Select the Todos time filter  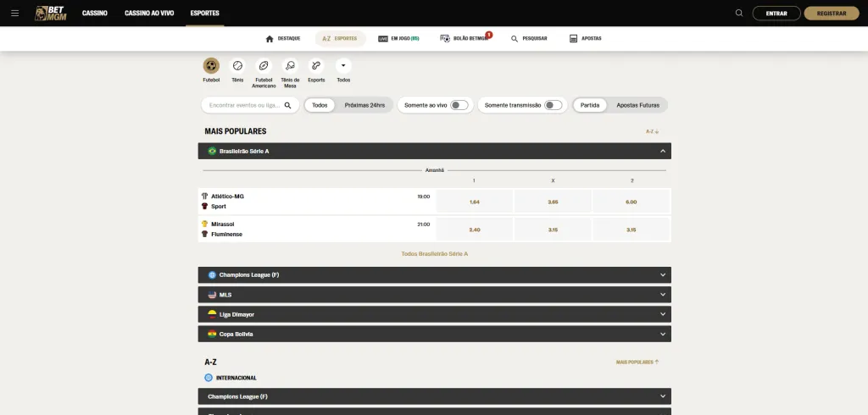click(x=320, y=105)
